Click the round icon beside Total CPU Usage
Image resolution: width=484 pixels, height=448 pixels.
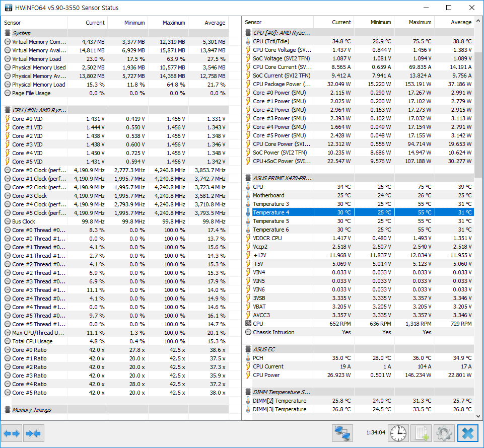click(x=8, y=341)
